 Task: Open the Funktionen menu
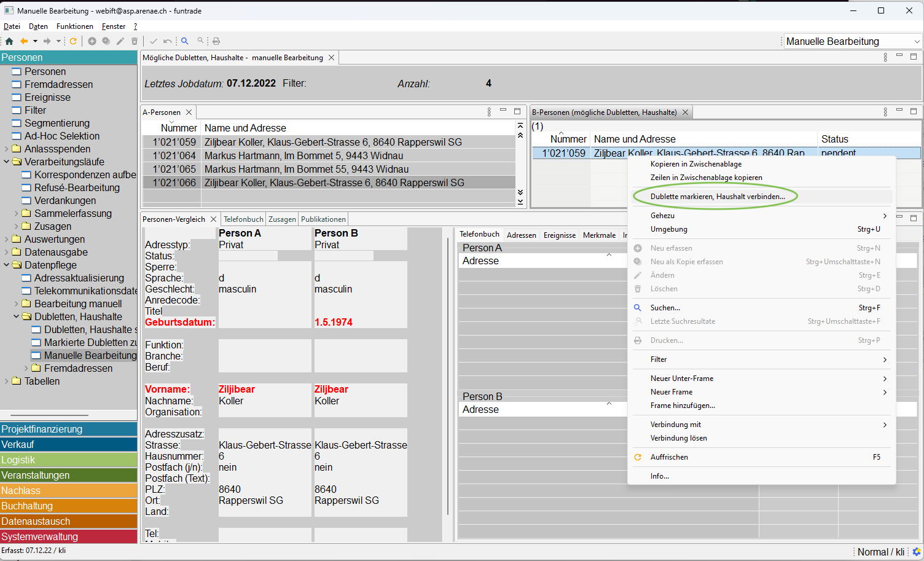click(74, 26)
